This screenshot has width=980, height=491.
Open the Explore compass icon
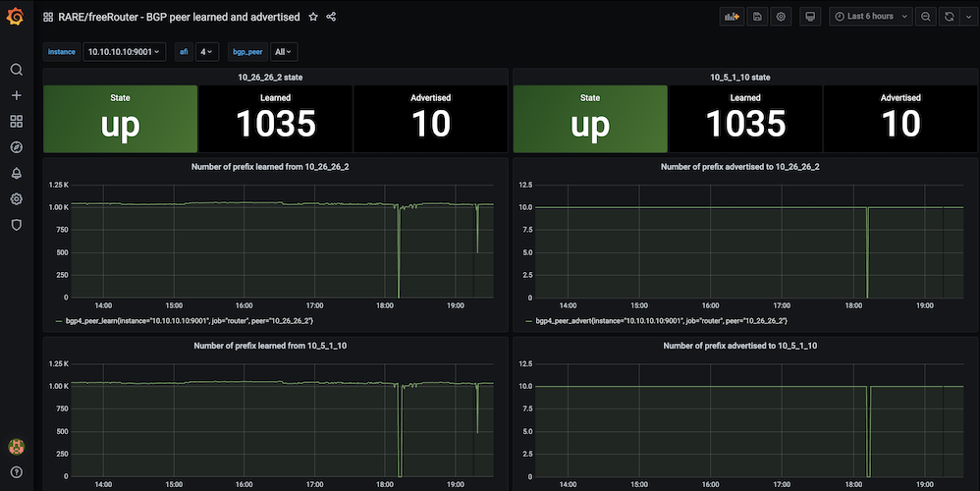16,147
